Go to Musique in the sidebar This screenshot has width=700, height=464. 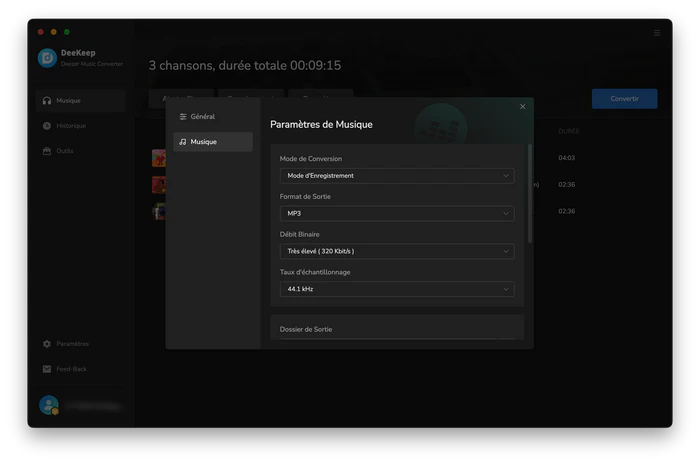[x=81, y=101]
